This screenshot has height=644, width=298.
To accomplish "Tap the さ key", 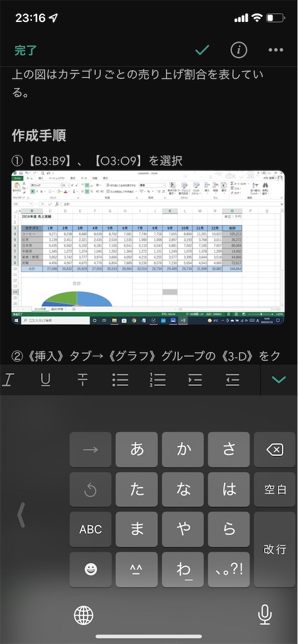I will [x=229, y=450].
